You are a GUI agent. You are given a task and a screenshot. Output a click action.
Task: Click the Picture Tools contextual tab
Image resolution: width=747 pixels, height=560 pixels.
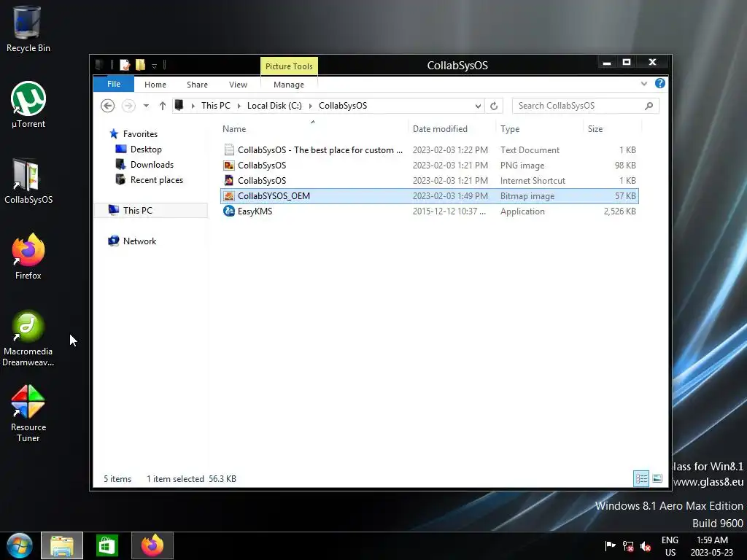coord(289,66)
